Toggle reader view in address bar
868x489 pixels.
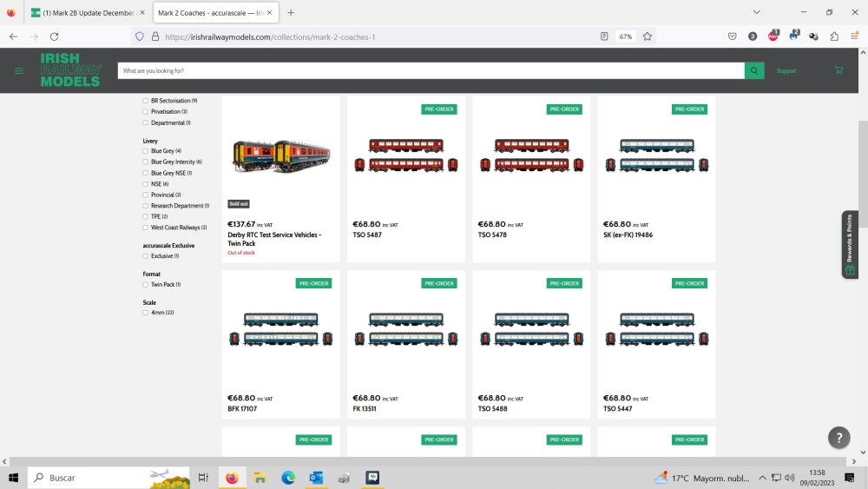coord(604,36)
